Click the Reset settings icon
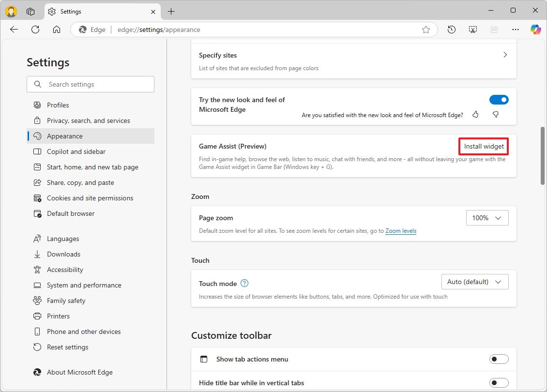The height and width of the screenshot is (392, 547). 37,347
